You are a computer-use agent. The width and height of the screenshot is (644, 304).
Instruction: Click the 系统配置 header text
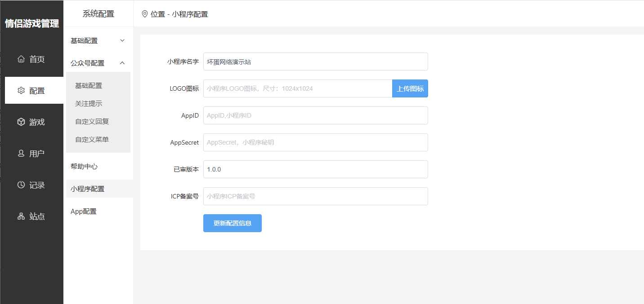(98, 13)
